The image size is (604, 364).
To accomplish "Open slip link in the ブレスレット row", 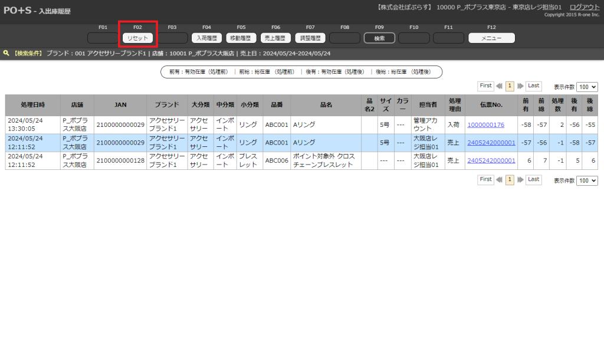I will point(491,160).
